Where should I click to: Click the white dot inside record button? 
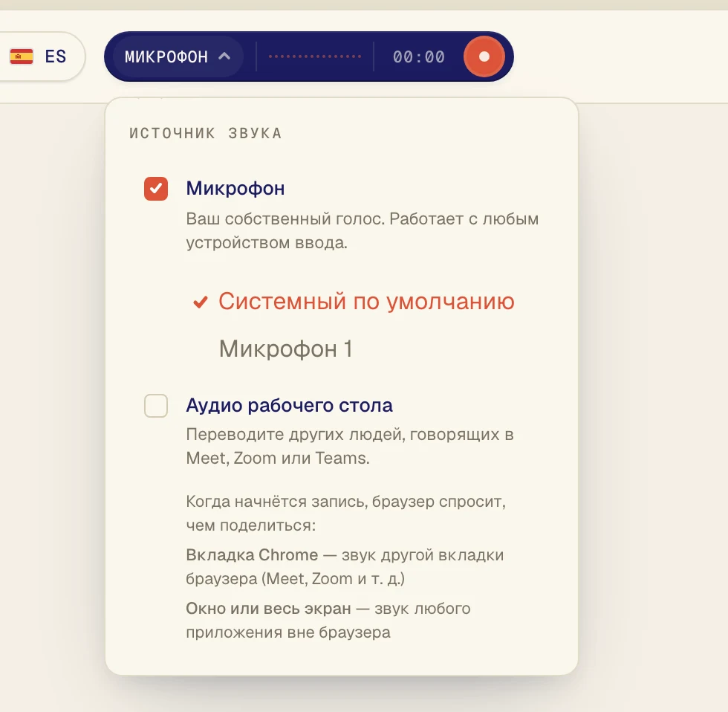(x=484, y=56)
